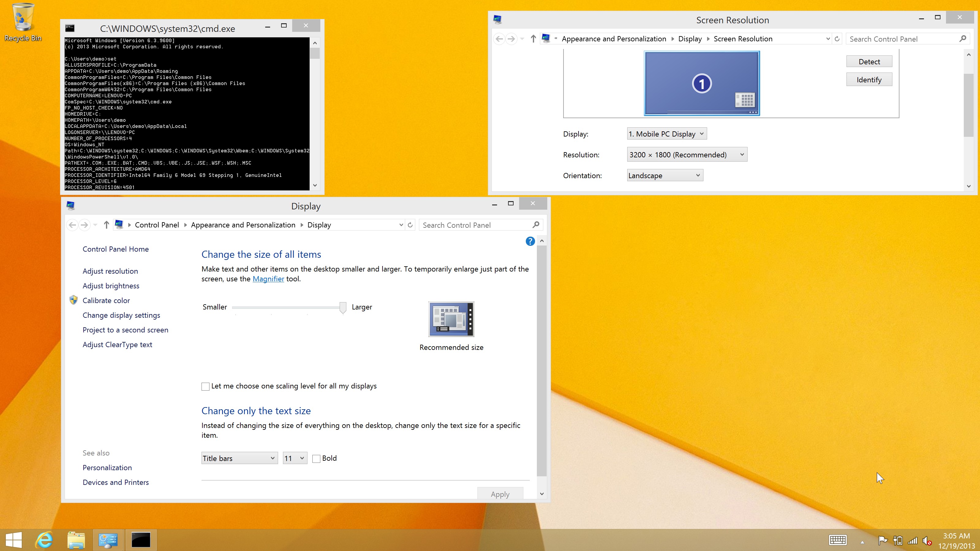Click Control Panel in the Display breadcrumb

(157, 225)
